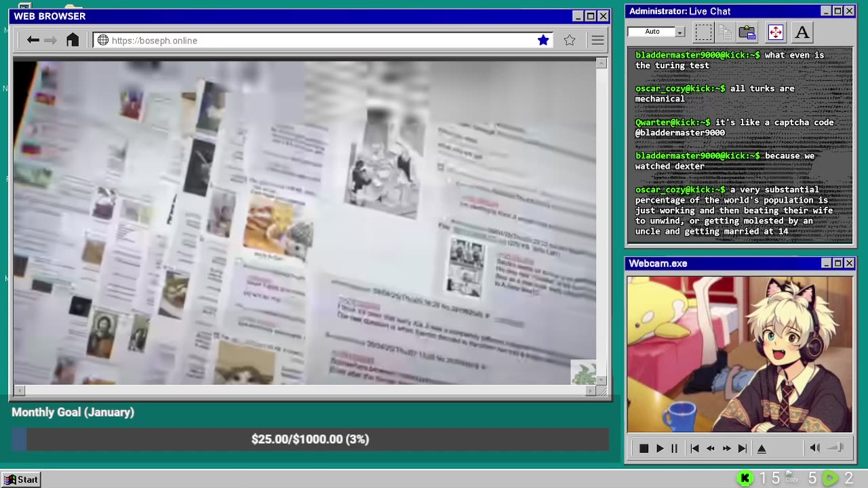Skip to next track in Webcam.exe
The width and height of the screenshot is (868, 488).
pos(743,448)
